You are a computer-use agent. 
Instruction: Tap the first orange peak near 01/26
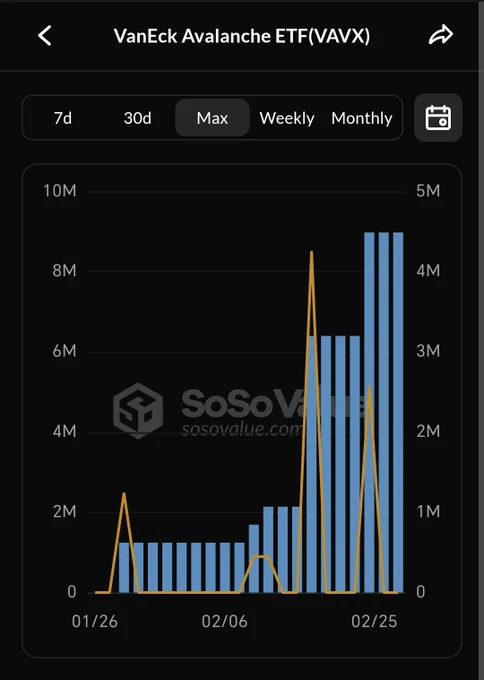click(124, 494)
